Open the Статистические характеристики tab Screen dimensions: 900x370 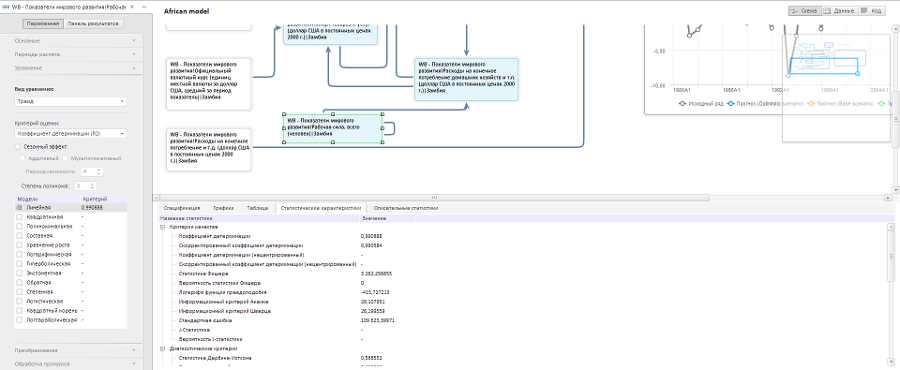click(320, 208)
